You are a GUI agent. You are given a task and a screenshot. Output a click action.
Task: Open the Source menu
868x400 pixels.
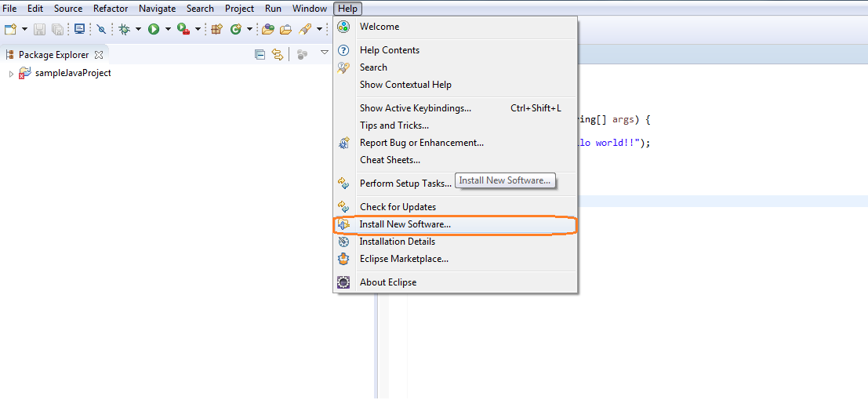pyautogui.click(x=68, y=9)
